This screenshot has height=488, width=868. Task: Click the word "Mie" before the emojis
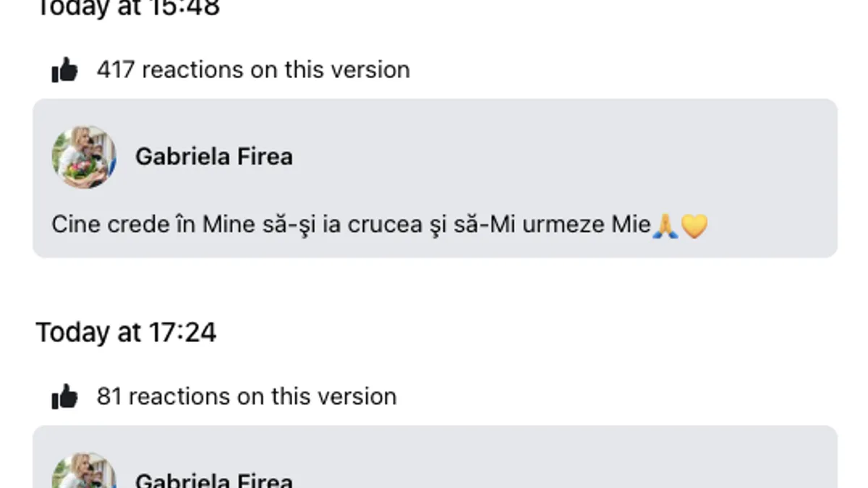click(x=631, y=225)
